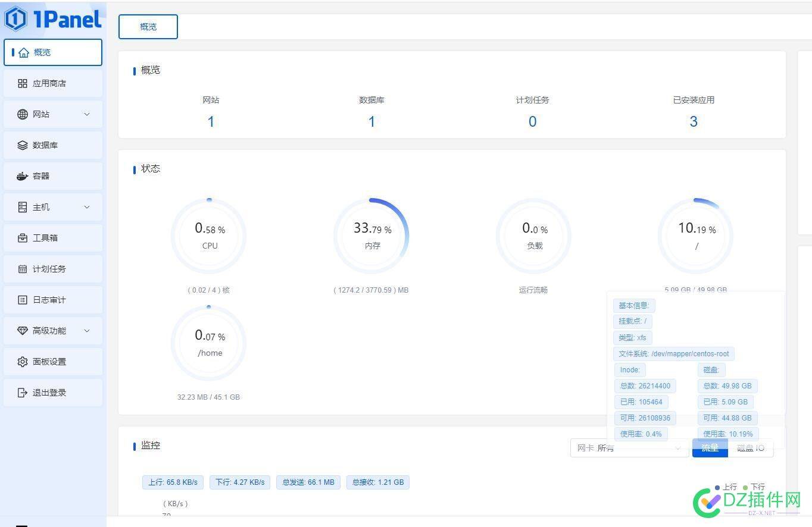Switch monitor to 流量 view

coord(710,448)
